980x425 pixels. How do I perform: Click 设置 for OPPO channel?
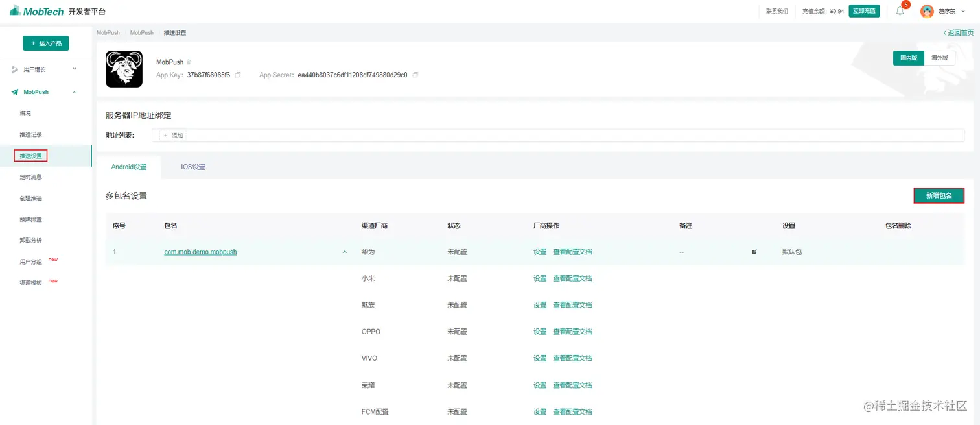pos(540,332)
